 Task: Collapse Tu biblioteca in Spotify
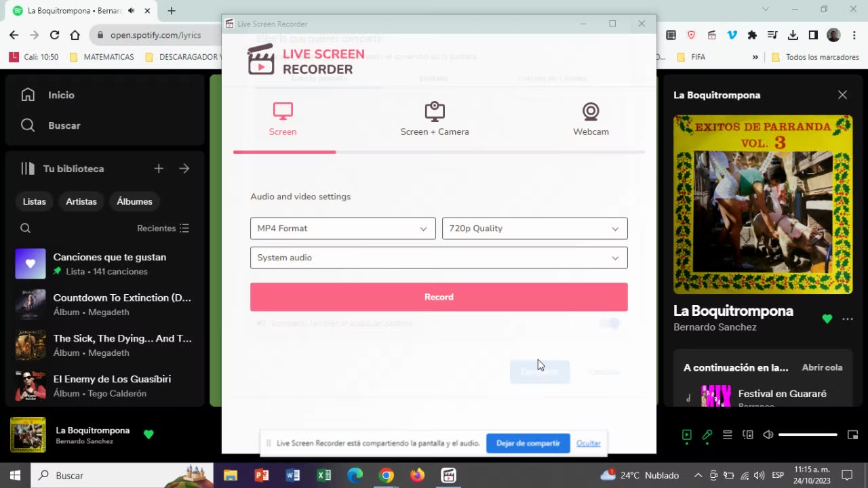pyautogui.click(x=62, y=169)
